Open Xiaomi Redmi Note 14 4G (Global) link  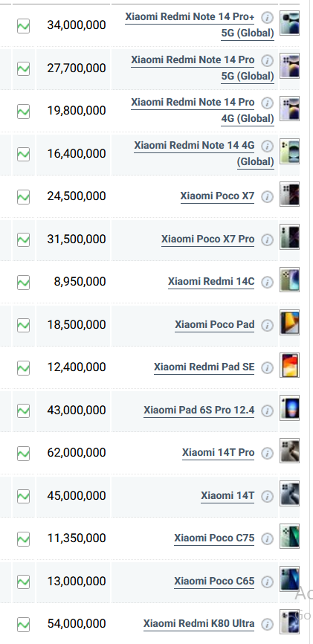tap(204, 153)
